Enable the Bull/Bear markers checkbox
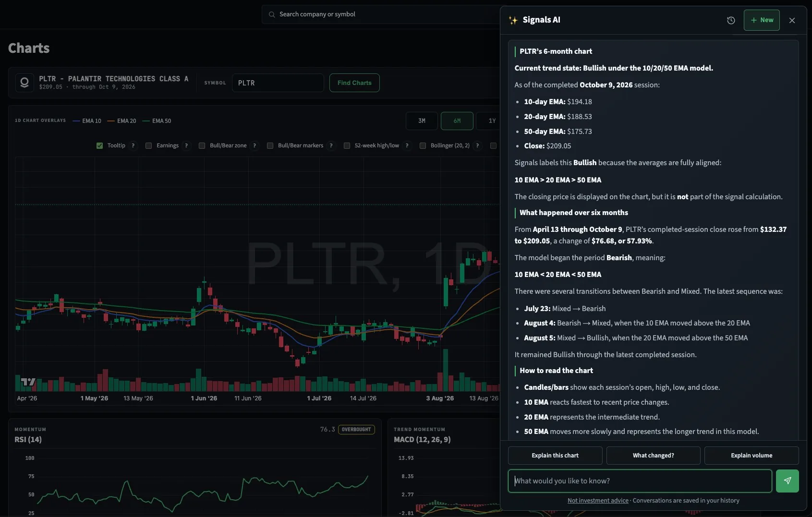Viewport: 812px width, 517px height. pos(270,145)
